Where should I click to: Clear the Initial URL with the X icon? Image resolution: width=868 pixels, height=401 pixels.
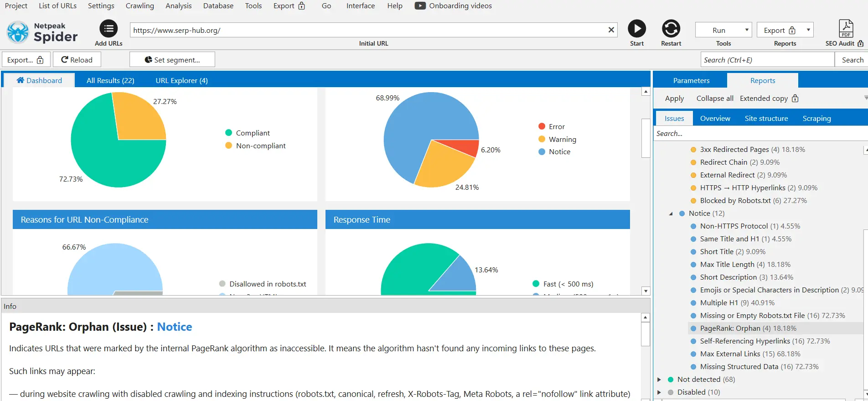[x=611, y=30]
